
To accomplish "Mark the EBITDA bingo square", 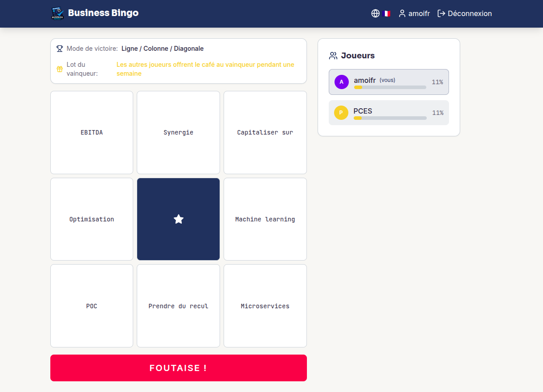I will [91, 132].
